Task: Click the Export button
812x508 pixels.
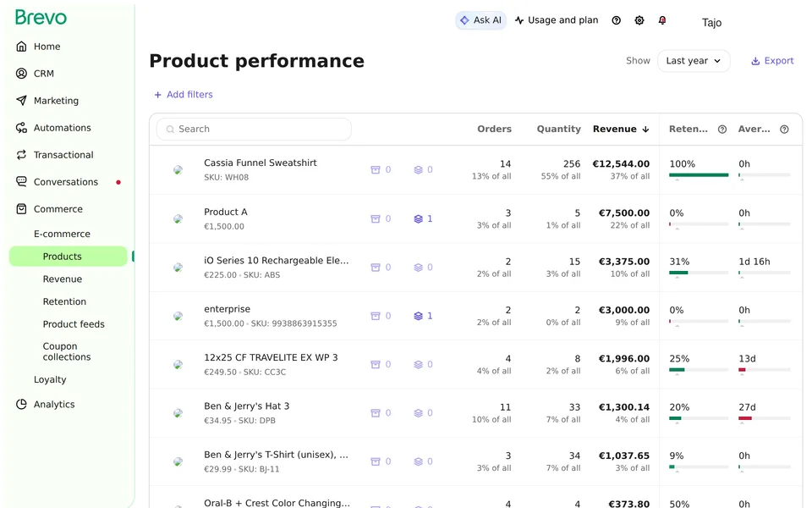Action: pos(772,61)
